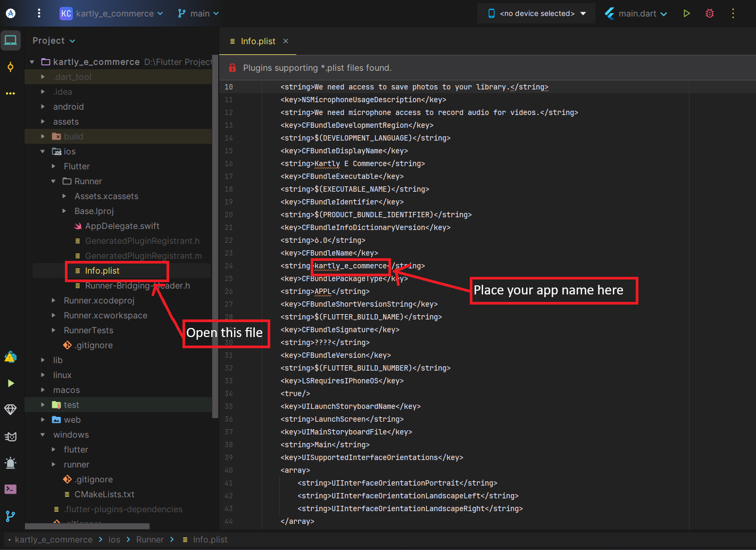Image resolution: width=756 pixels, height=550 pixels.
Task: Click Runner in the breadcrumb bar
Action: pos(149,539)
